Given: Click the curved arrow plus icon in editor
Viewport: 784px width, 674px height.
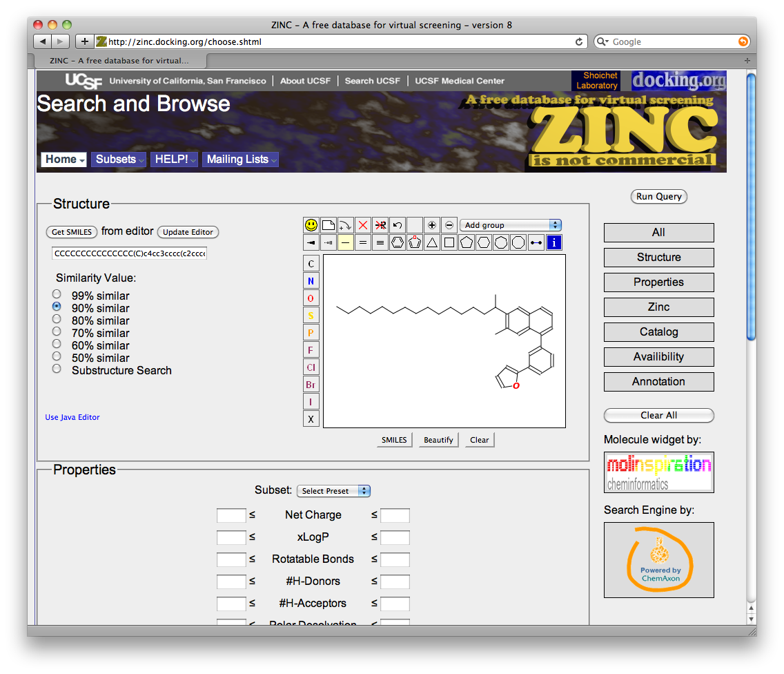Looking at the screenshot, I should (x=346, y=225).
